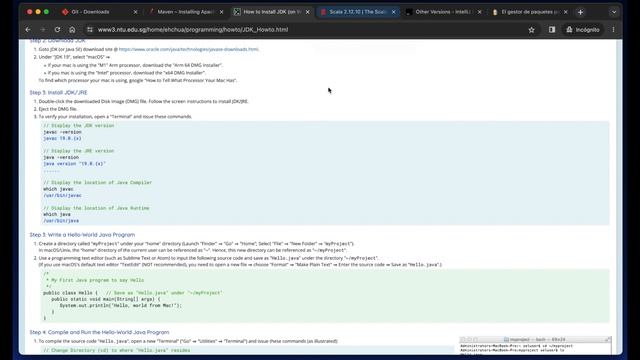This screenshot has height=360, width=640.
Task: Close the Git - Downloads tab
Action: point(136,12)
